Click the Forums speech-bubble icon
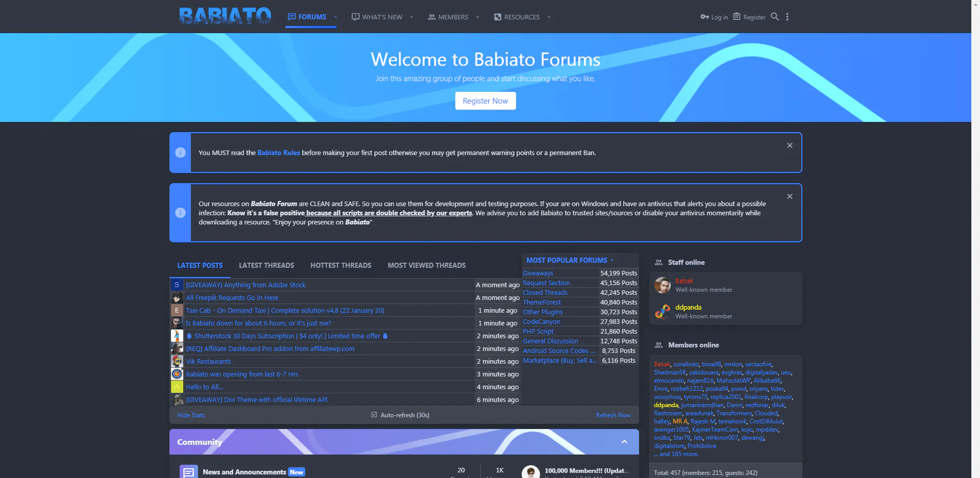 pyautogui.click(x=291, y=17)
